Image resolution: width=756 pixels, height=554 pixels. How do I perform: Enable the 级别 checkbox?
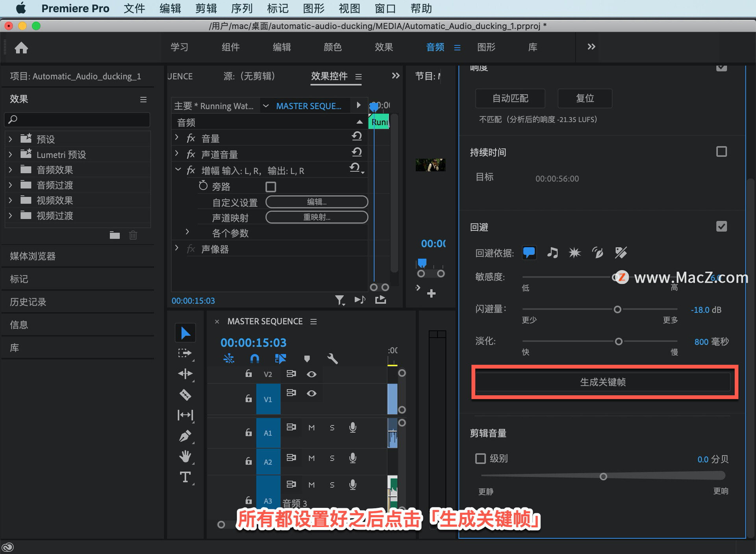480,459
